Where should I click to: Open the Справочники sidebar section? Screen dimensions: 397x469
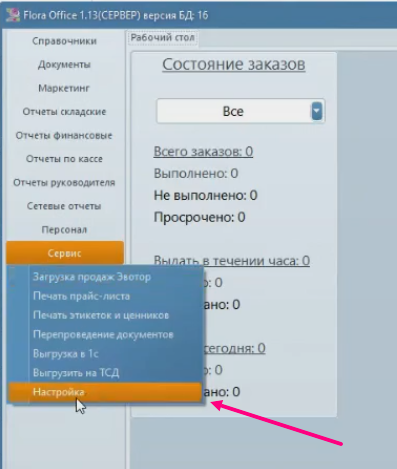65,41
